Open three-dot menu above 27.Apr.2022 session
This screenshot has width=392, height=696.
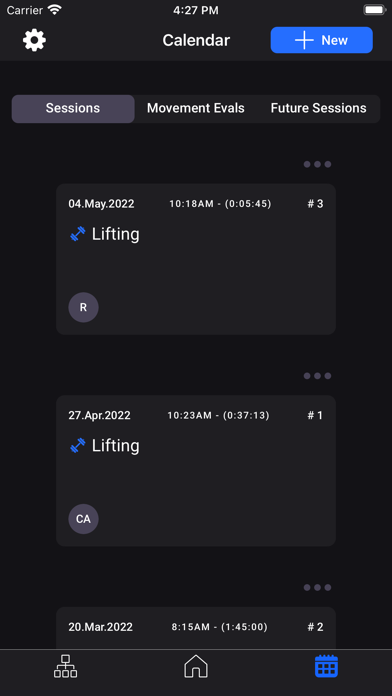point(317,376)
